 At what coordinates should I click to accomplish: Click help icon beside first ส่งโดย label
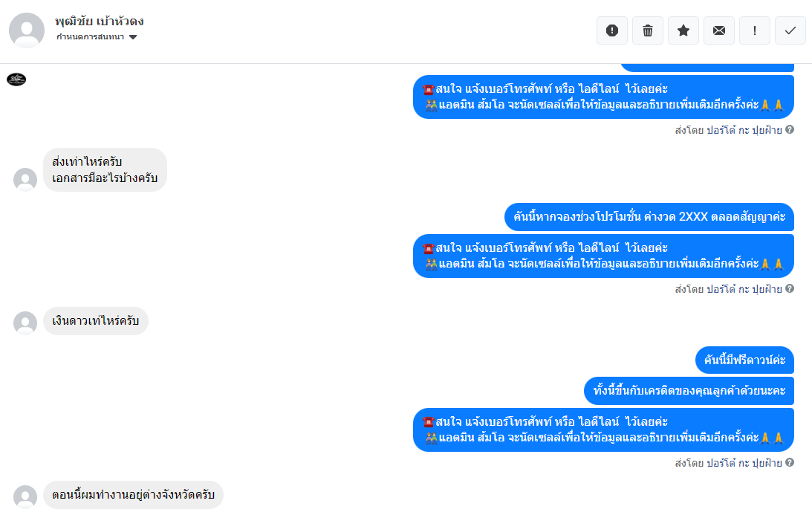click(789, 129)
